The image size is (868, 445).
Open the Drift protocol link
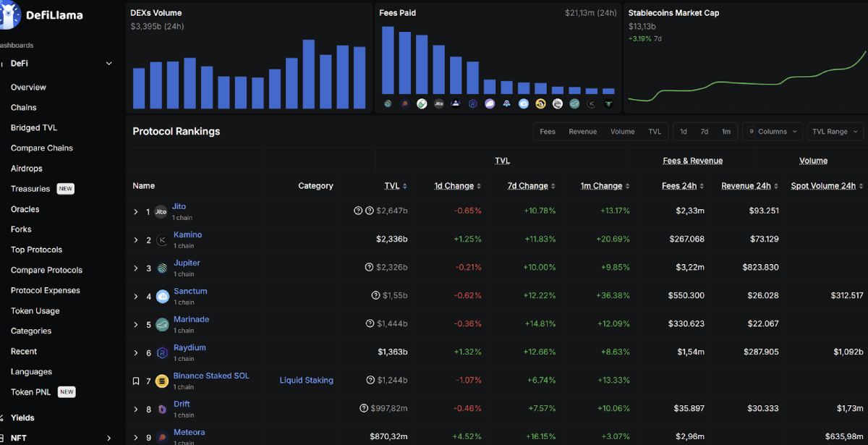click(182, 404)
